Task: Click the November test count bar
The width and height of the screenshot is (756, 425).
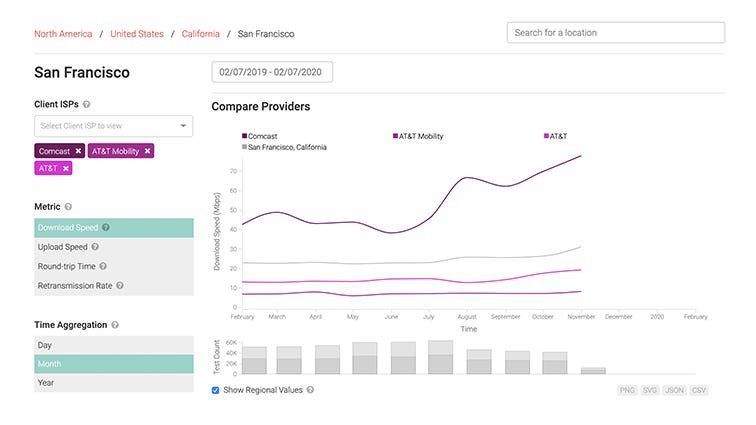Action: click(x=593, y=370)
